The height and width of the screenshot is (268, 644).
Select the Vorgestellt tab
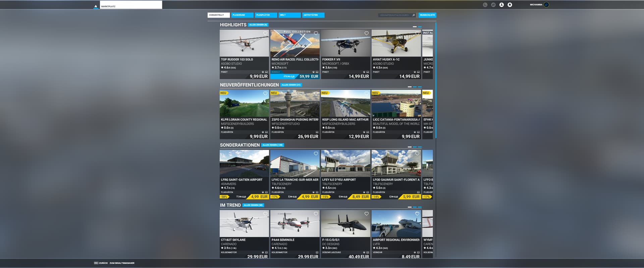[218, 15]
